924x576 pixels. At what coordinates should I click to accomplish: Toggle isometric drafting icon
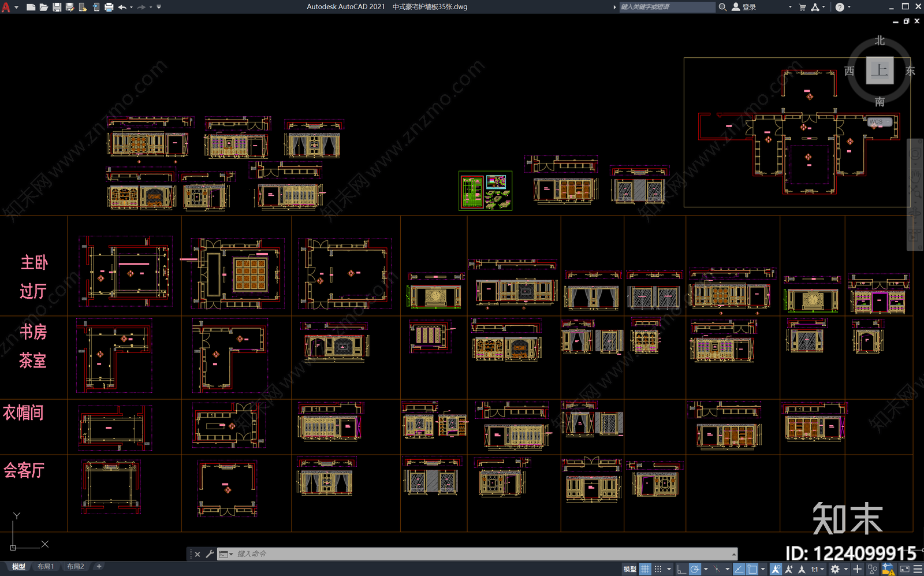click(x=717, y=569)
